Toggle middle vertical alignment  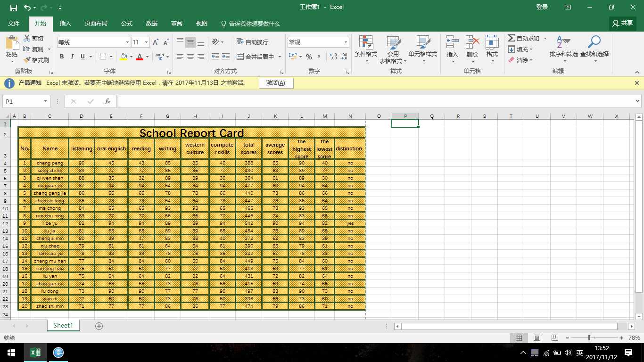190,42
